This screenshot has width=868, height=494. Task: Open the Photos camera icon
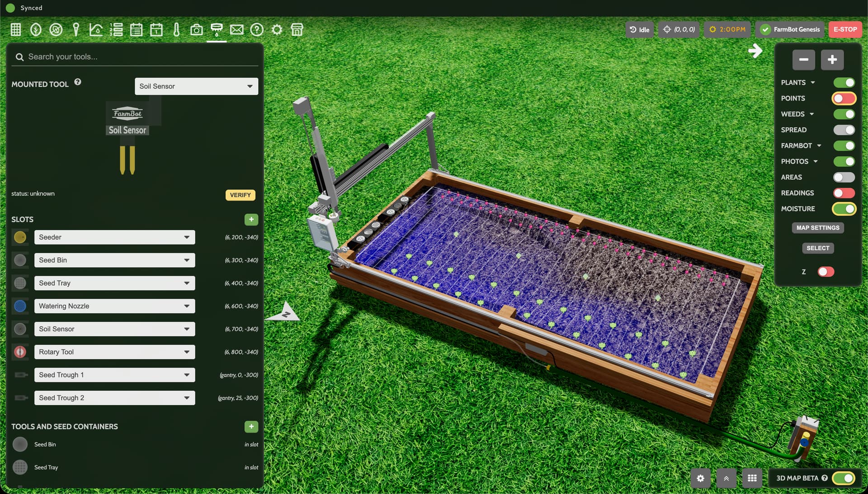point(196,30)
